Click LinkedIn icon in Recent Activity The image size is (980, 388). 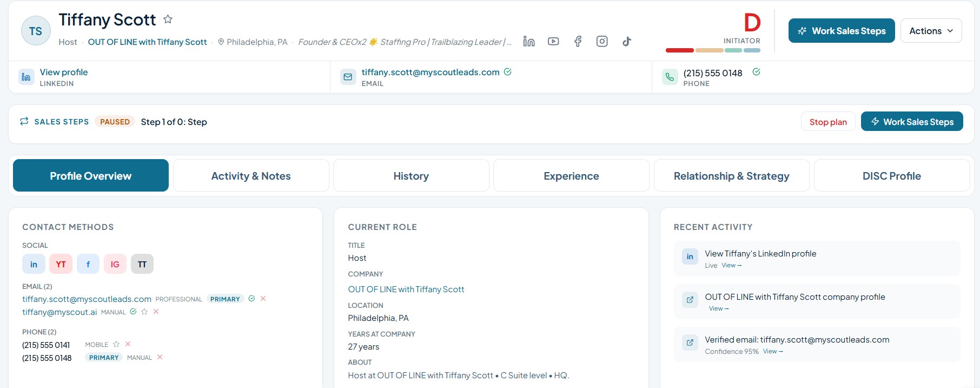(x=690, y=257)
